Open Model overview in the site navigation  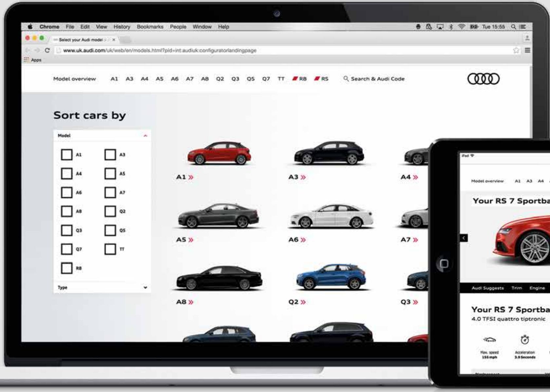[x=75, y=79]
